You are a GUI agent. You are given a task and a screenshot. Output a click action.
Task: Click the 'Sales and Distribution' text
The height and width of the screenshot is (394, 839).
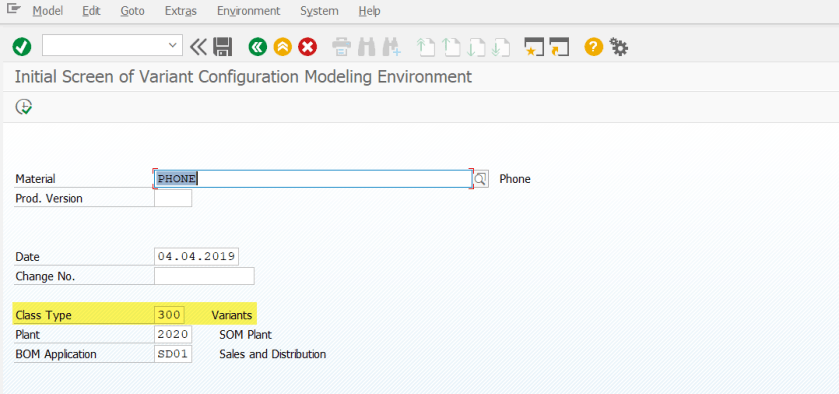coord(273,354)
